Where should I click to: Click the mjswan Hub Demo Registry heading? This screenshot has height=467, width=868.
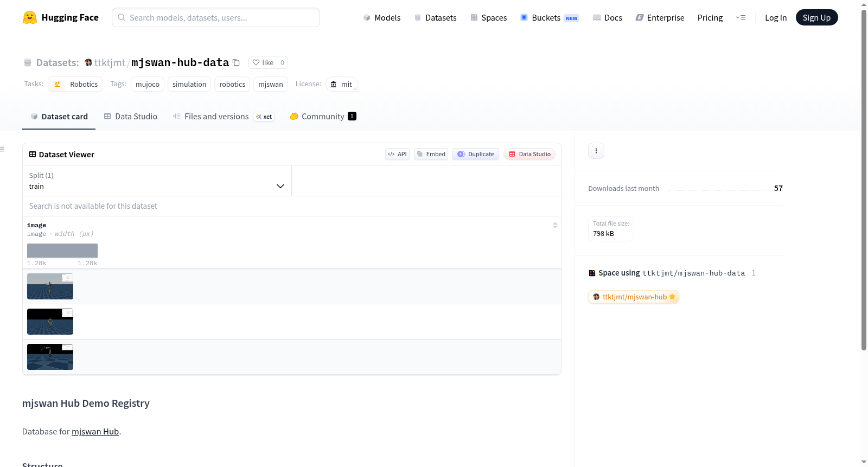tap(86, 403)
